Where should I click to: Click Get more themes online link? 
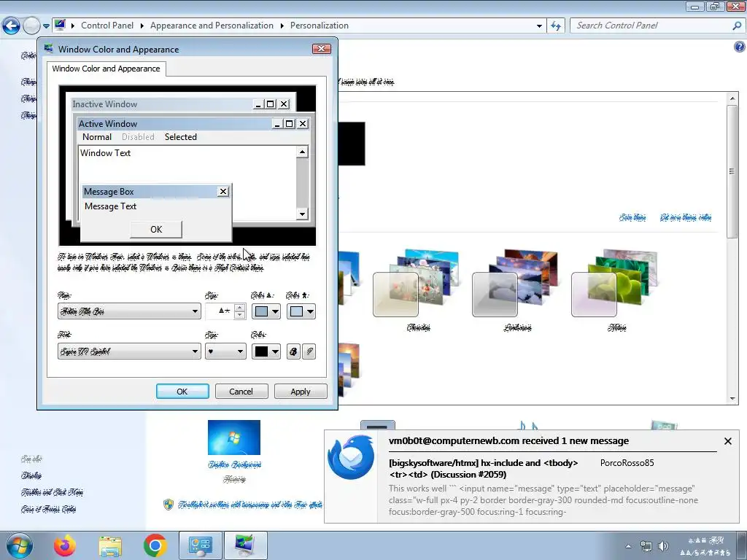click(x=686, y=217)
